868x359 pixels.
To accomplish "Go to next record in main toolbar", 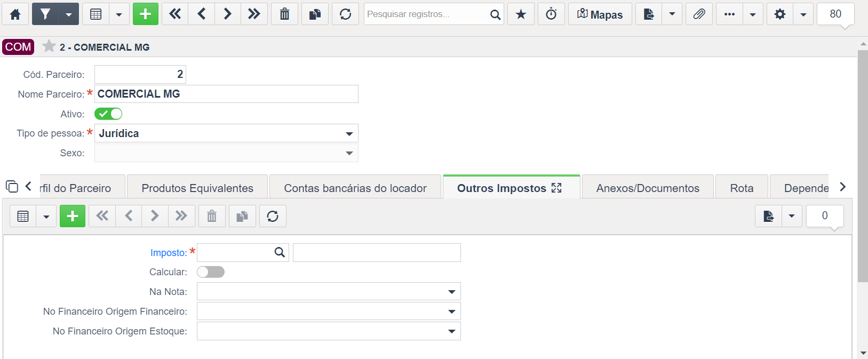I will 228,14.
